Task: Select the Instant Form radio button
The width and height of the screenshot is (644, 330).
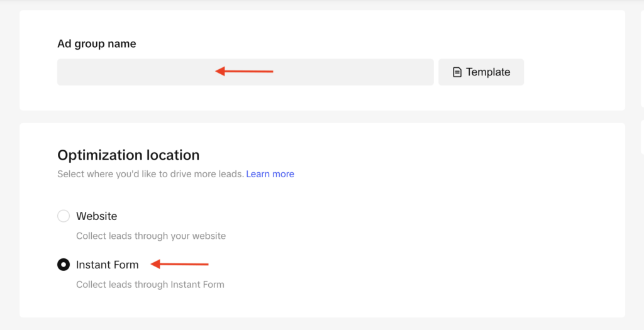Action: (64, 265)
